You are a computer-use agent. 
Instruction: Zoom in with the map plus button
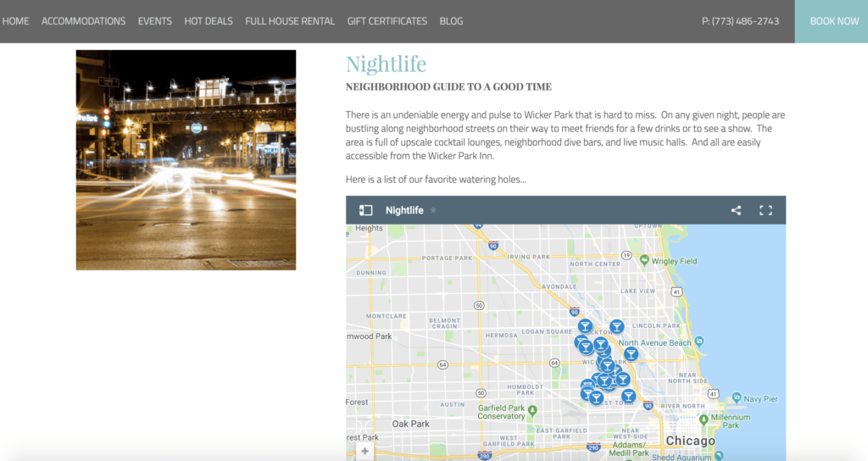(x=364, y=451)
